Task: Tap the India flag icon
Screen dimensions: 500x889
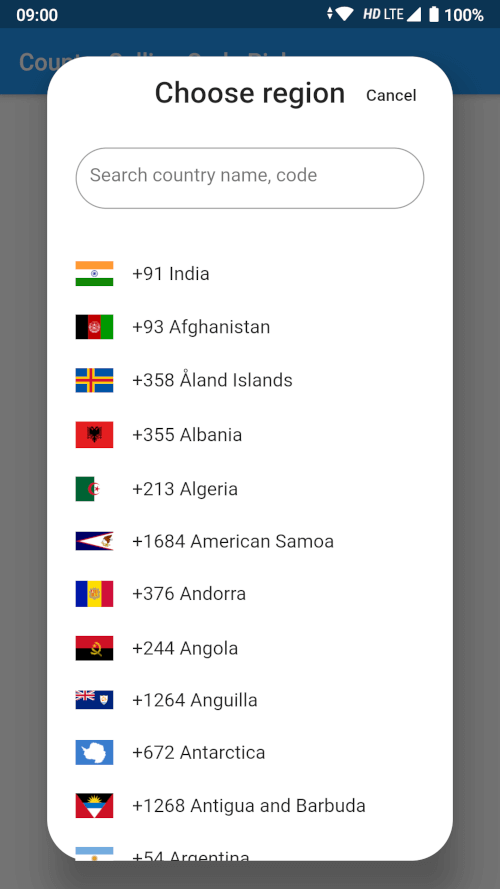Action: 94,273
